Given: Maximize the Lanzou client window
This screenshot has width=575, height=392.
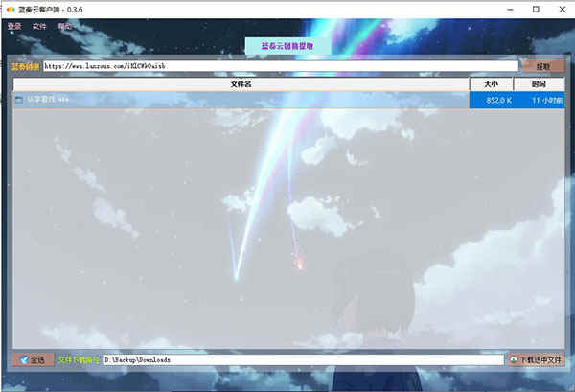Looking at the screenshot, I should point(536,10).
